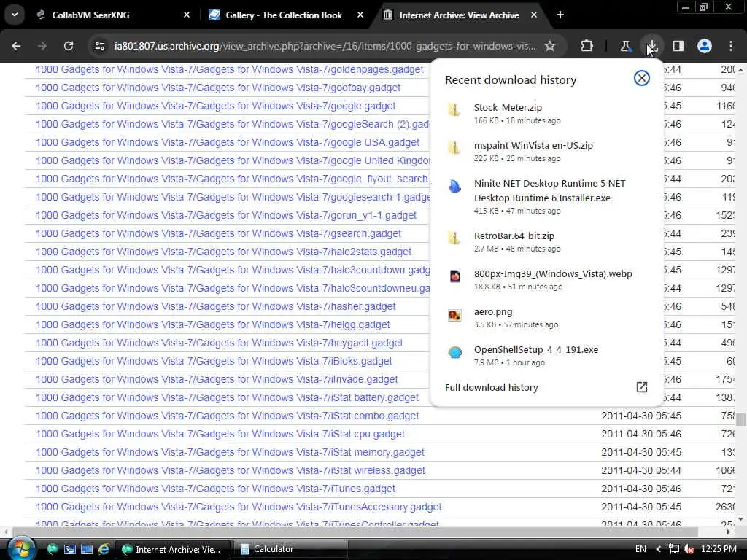Click the mspaint WinVista zip file icon
This screenshot has width=747, height=560.
pos(454,148)
